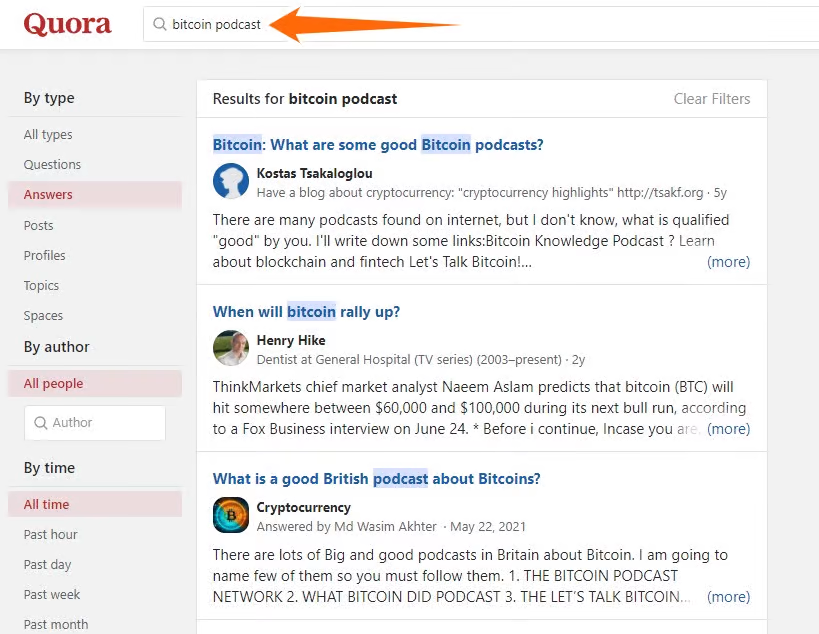Select the Past hour time filter
Viewport: 819px width, 634px height.
pos(50,534)
